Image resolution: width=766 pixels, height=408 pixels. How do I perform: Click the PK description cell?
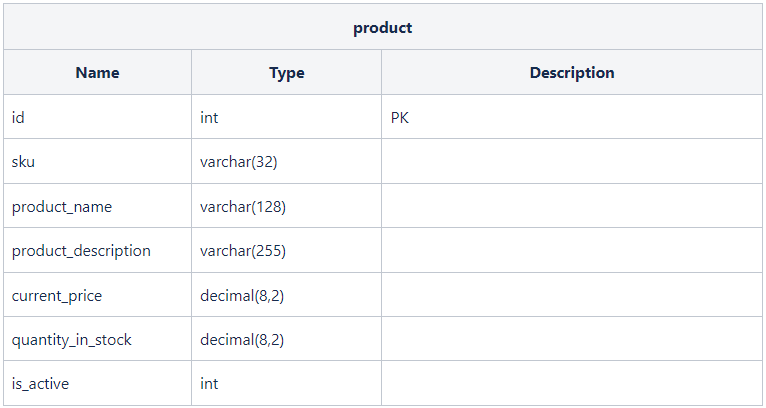(572, 117)
